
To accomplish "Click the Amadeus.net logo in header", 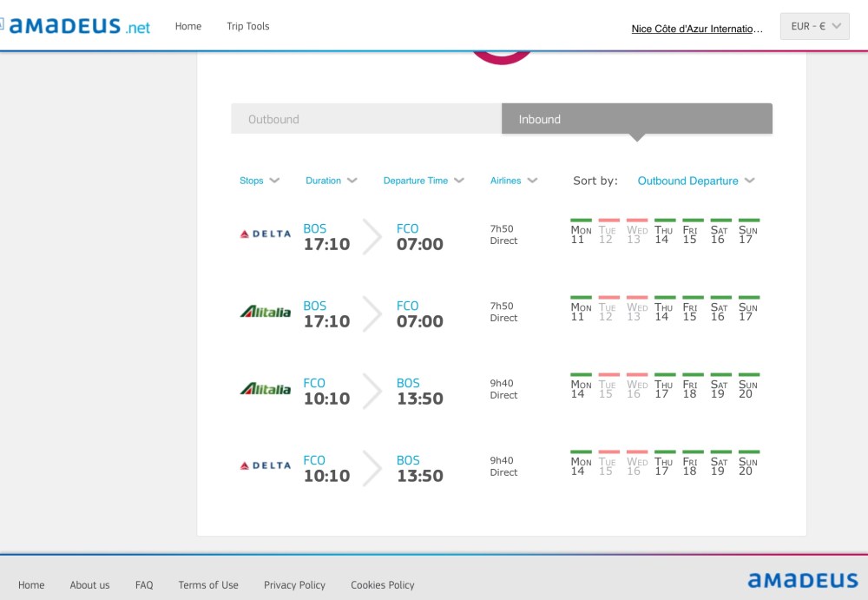I will [78, 26].
